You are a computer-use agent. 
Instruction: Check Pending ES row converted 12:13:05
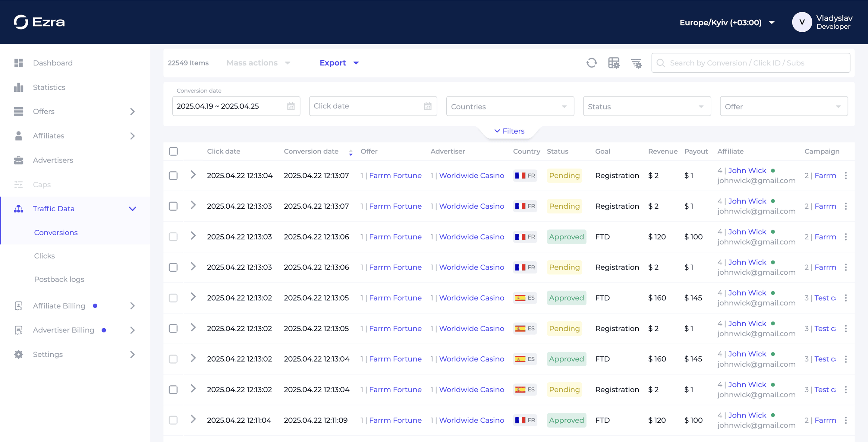pos(173,329)
